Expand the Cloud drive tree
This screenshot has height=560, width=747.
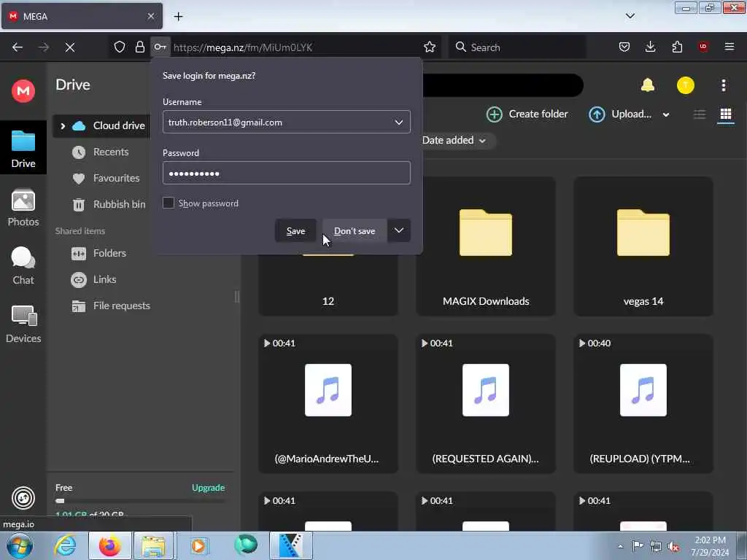(x=63, y=125)
